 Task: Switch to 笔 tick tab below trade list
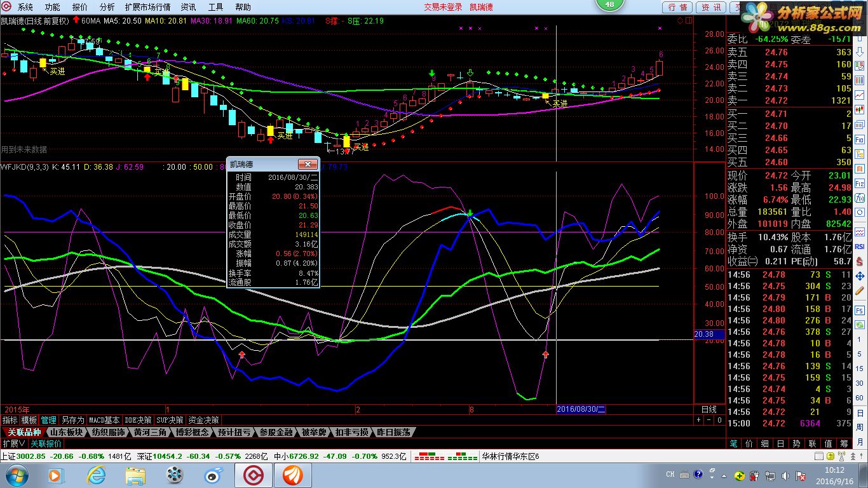pos(734,444)
